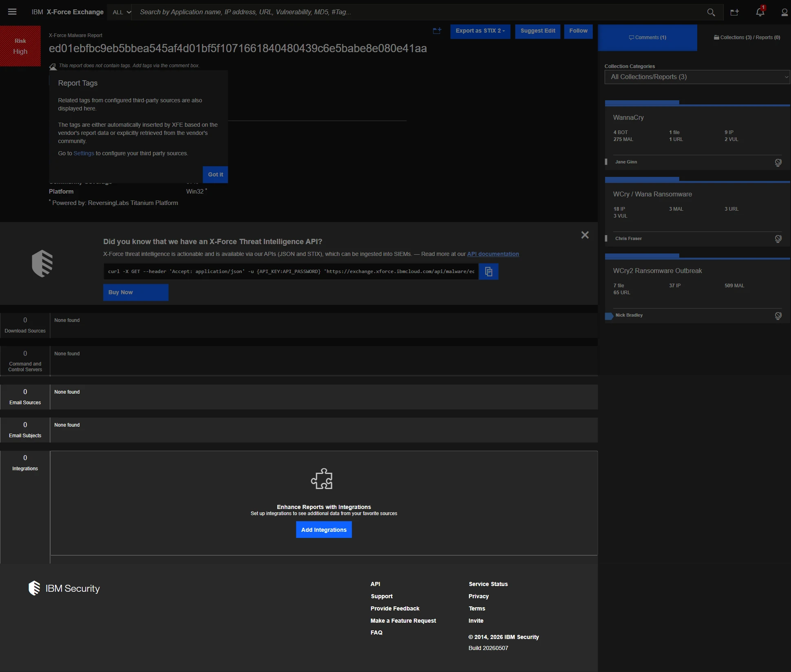
Task: Click the Buy Now button
Action: click(136, 292)
